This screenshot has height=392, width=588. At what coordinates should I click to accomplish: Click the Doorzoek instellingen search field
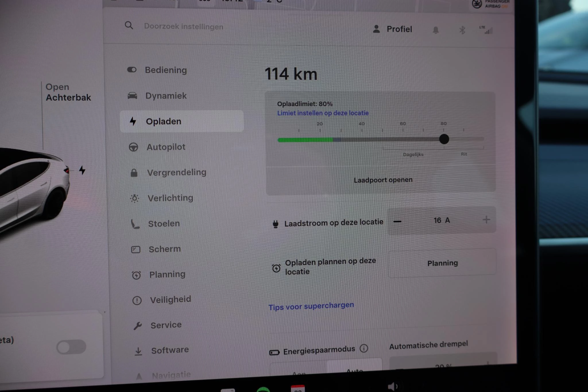click(x=184, y=26)
